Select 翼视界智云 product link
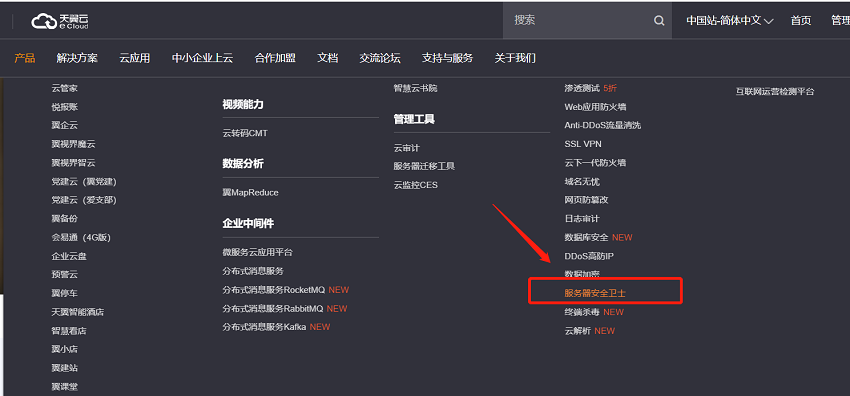The image size is (850, 396). 73,163
